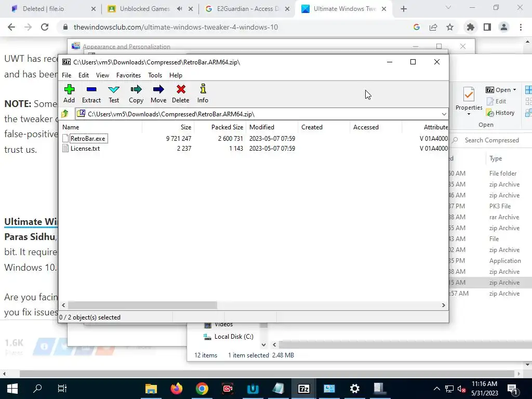
Task: Go up one folder level in 7-Zip
Action: [x=65, y=114]
